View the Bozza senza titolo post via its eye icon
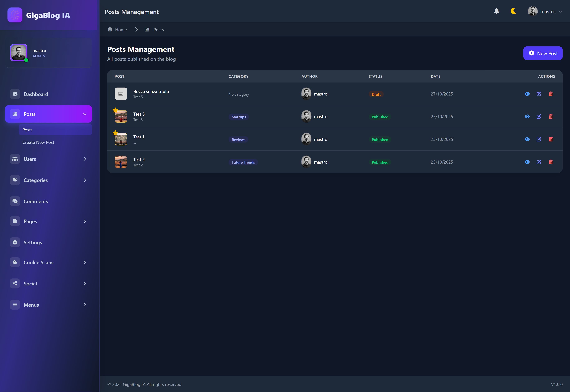 (x=527, y=94)
